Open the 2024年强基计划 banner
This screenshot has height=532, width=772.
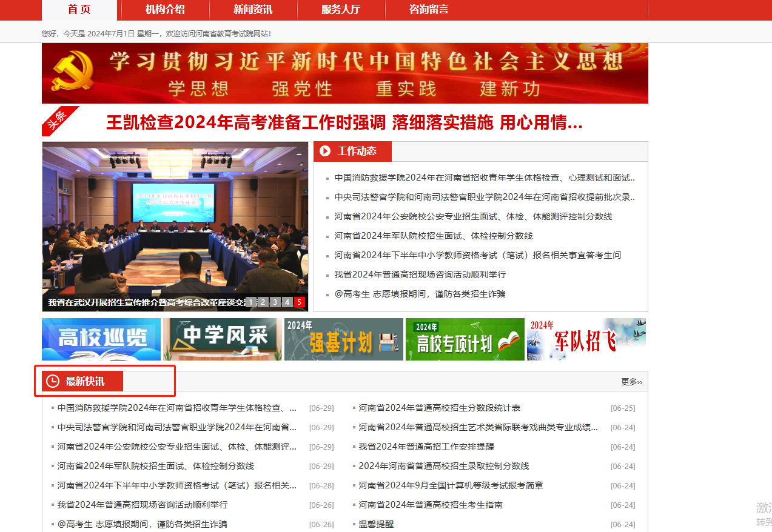pyautogui.click(x=344, y=339)
